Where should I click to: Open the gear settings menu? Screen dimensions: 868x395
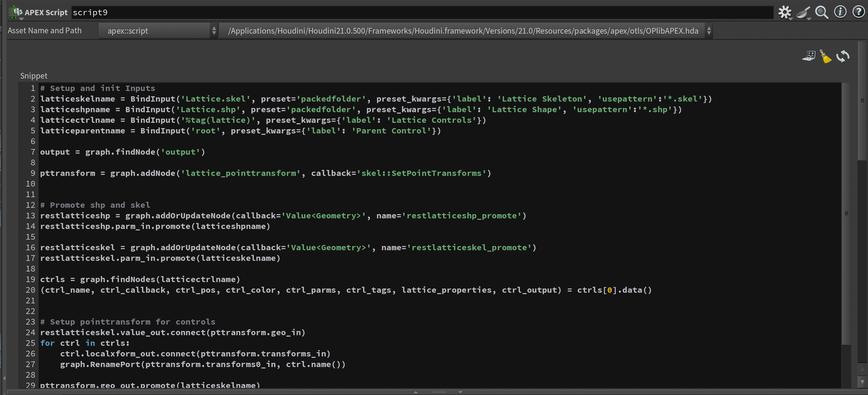pos(785,12)
